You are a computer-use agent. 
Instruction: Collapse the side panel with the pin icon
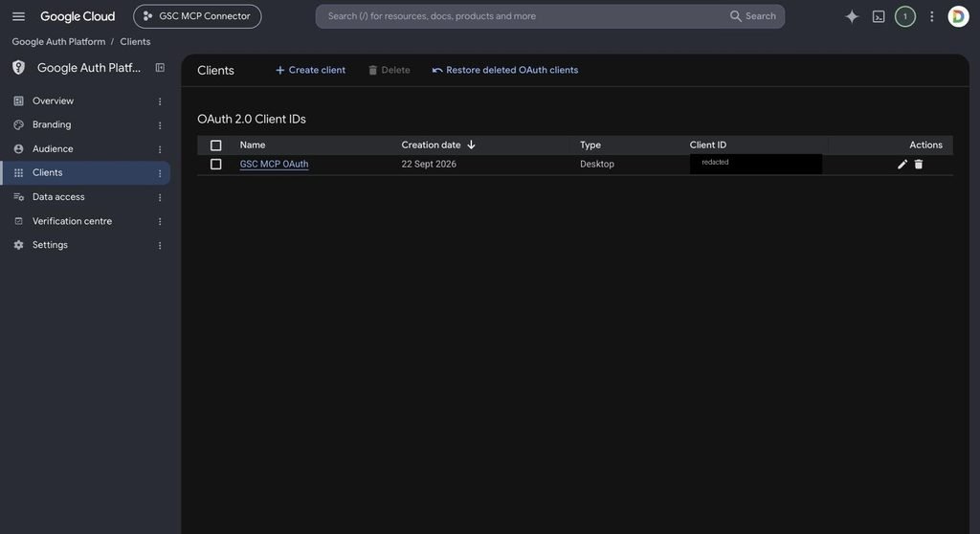[160, 68]
